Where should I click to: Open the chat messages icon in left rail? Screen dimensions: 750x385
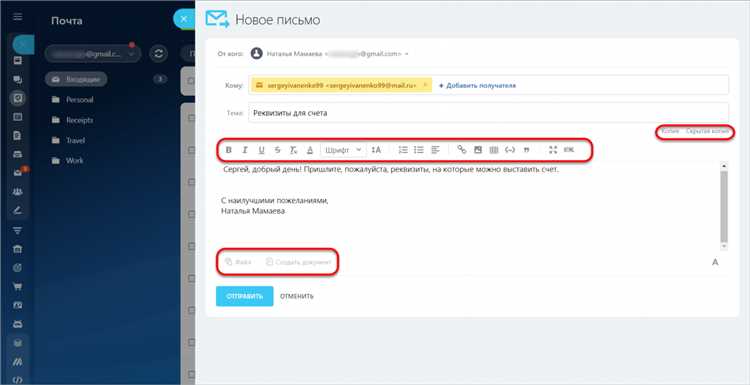tap(18, 79)
